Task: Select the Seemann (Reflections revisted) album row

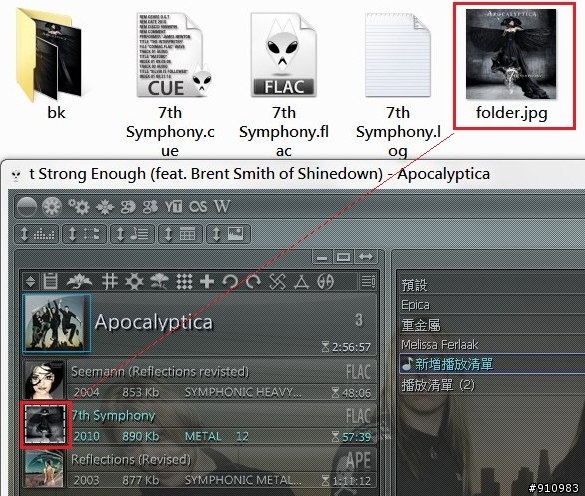Action: 200,381
